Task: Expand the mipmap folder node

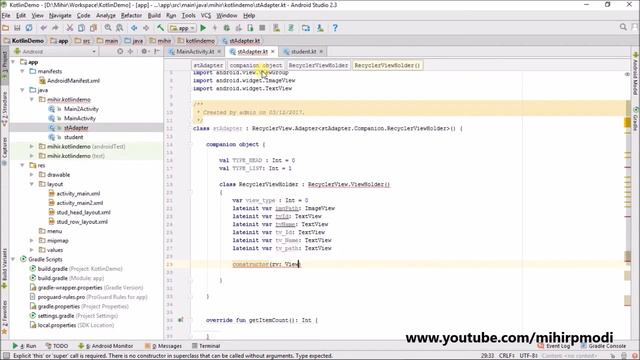Action: coord(32,241)
